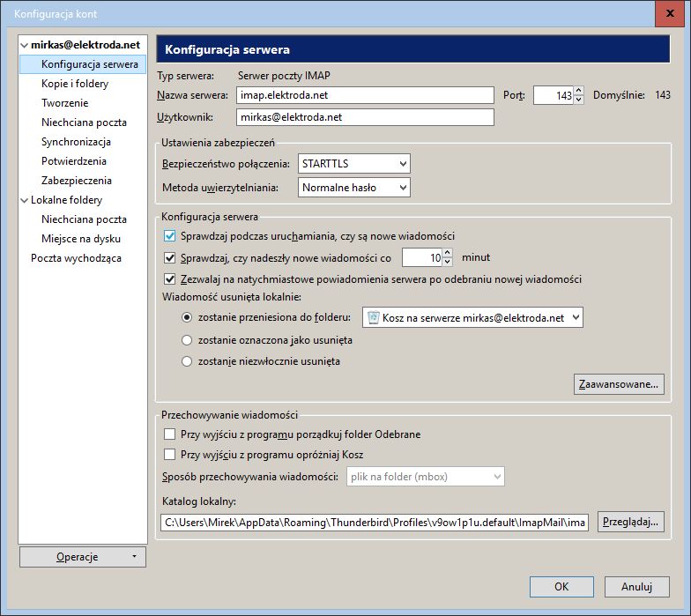The height and width of the screenshot is (616, 691).
Task: Select 'zostanie przeniesiona do folderu' option
Action: click(x=187, y=317)
